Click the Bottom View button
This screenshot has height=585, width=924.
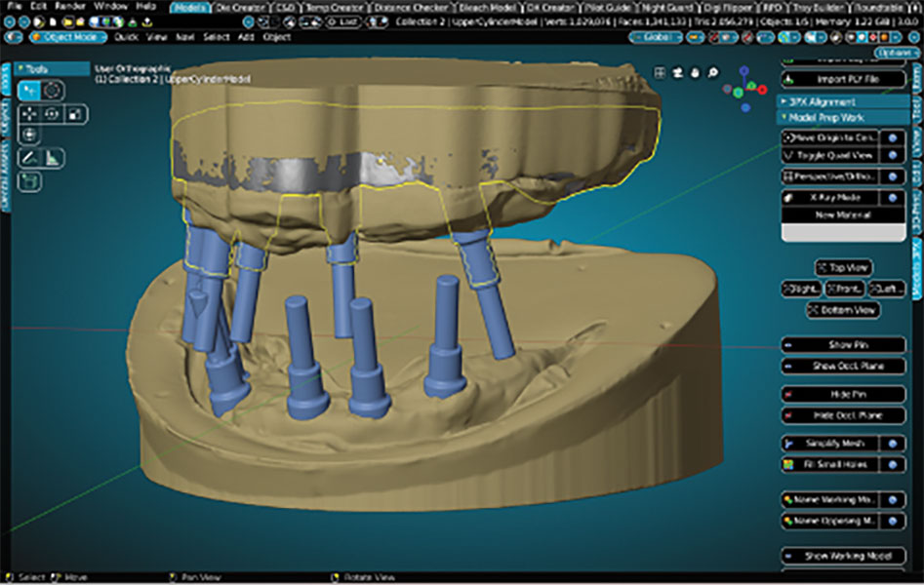pos(844,309)
